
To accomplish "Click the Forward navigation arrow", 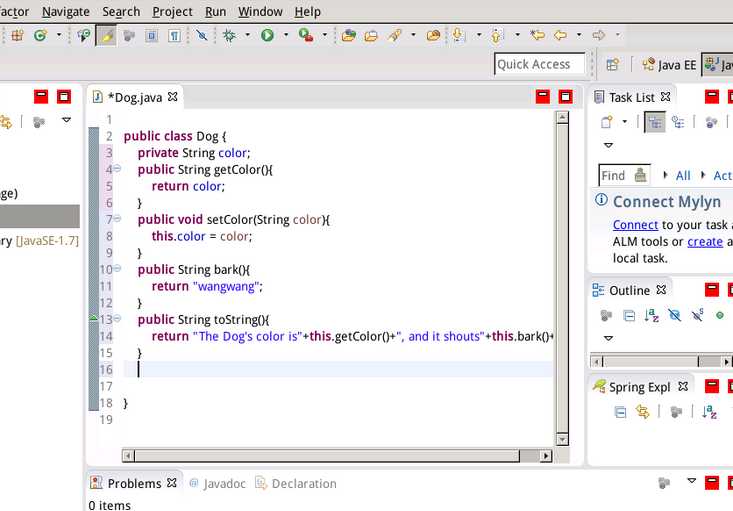I will point(598,35).
